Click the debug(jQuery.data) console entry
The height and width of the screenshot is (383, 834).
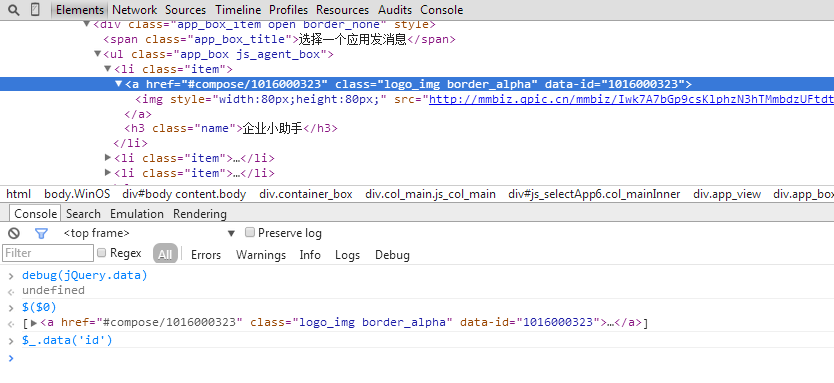[x=85, y=276]
